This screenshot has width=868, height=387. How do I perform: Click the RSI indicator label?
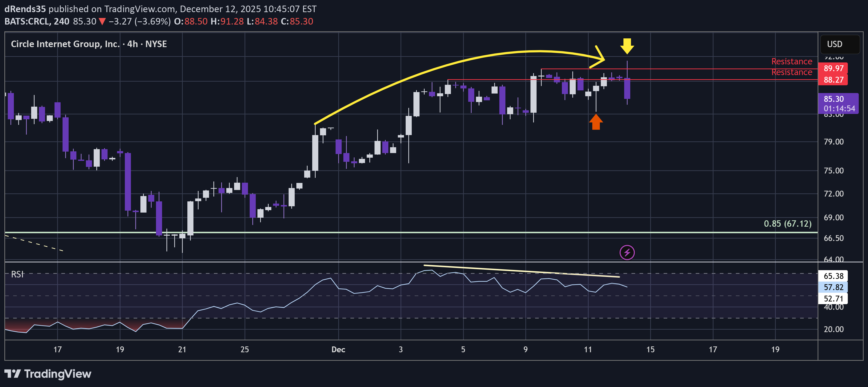pos(17,274)
